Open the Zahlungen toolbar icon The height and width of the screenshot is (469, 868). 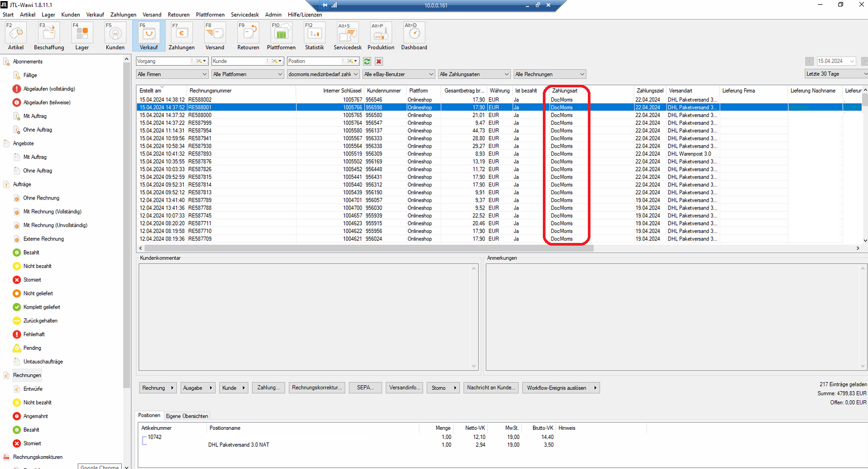[x=182, y=33]
